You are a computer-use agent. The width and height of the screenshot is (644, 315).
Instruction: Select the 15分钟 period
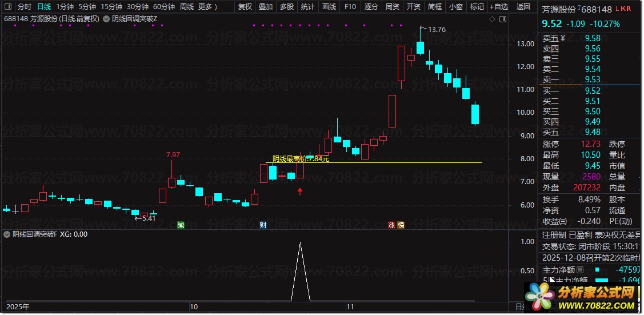[x=111, y=6]
